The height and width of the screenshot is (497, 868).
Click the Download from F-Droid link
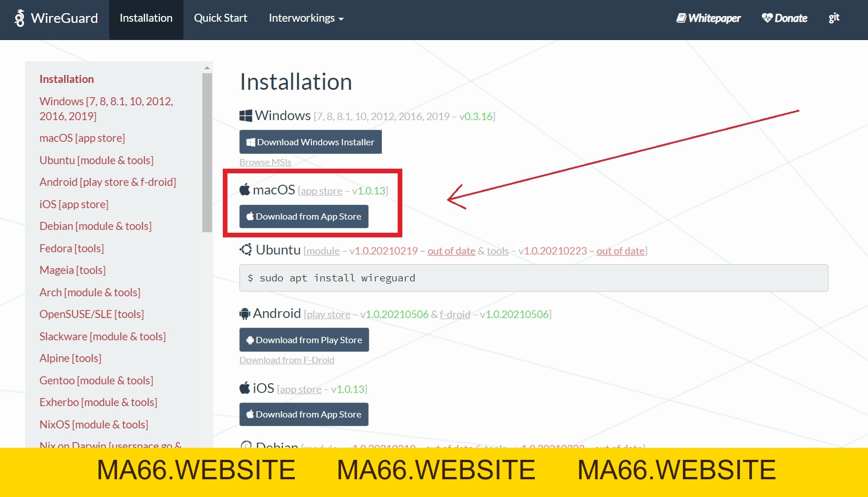click(x=287, y=360)
